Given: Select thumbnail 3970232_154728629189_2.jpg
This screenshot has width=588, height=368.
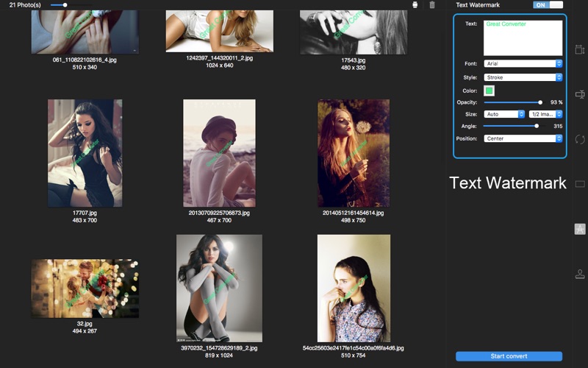Looking at the screenshot, I should tap(219, 289).
